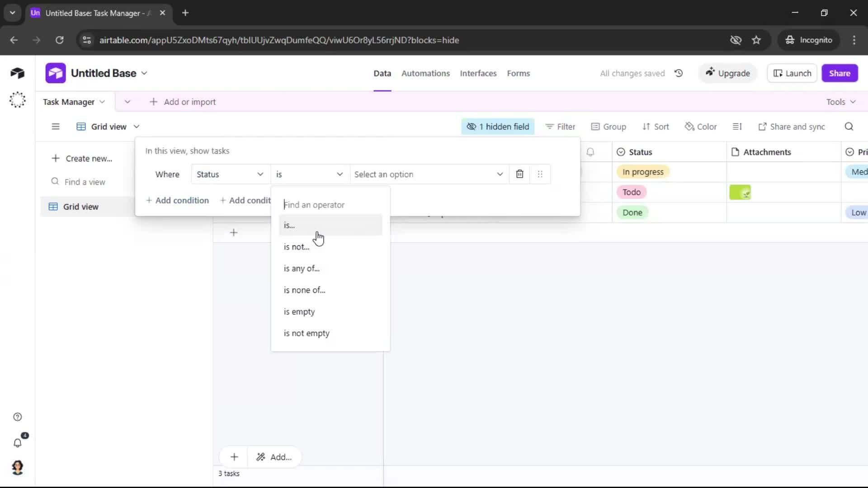Select the 'is empty' operator

330,312
